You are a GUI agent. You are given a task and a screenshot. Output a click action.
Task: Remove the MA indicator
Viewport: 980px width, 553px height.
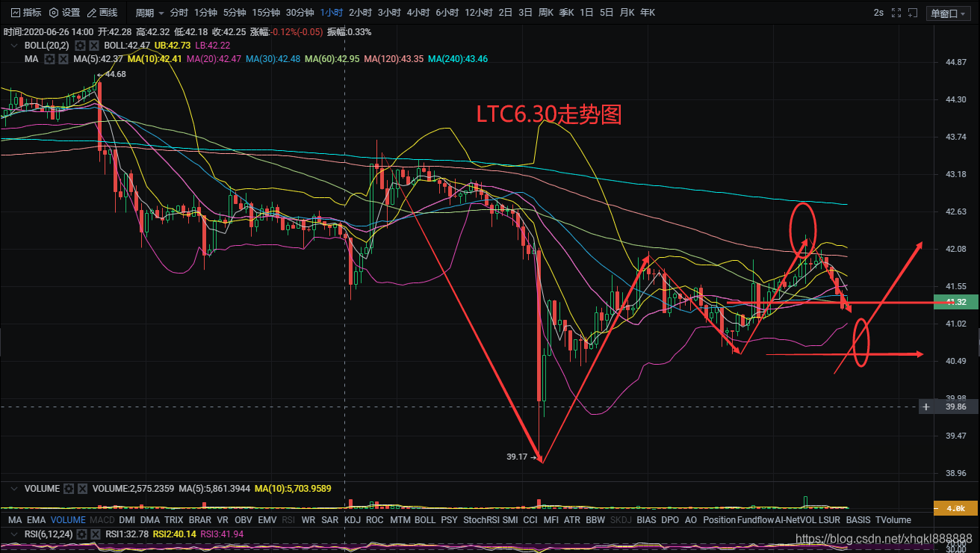pos(63,59)
